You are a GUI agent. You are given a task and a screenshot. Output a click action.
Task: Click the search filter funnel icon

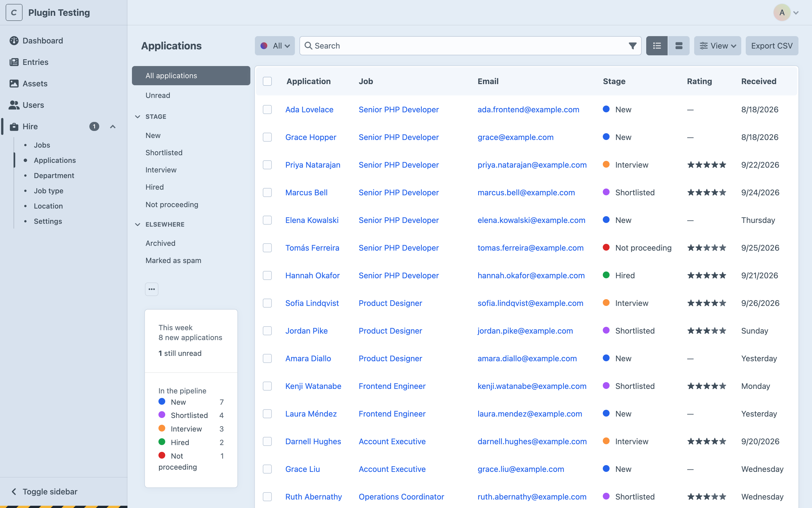point(632,46)
